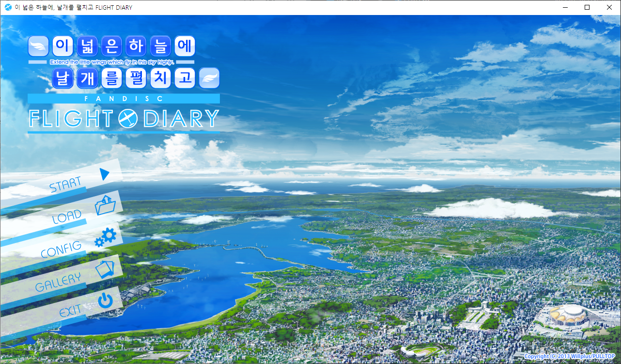Click the START menu label
This screenshot has width=621, height=364.
65,185
